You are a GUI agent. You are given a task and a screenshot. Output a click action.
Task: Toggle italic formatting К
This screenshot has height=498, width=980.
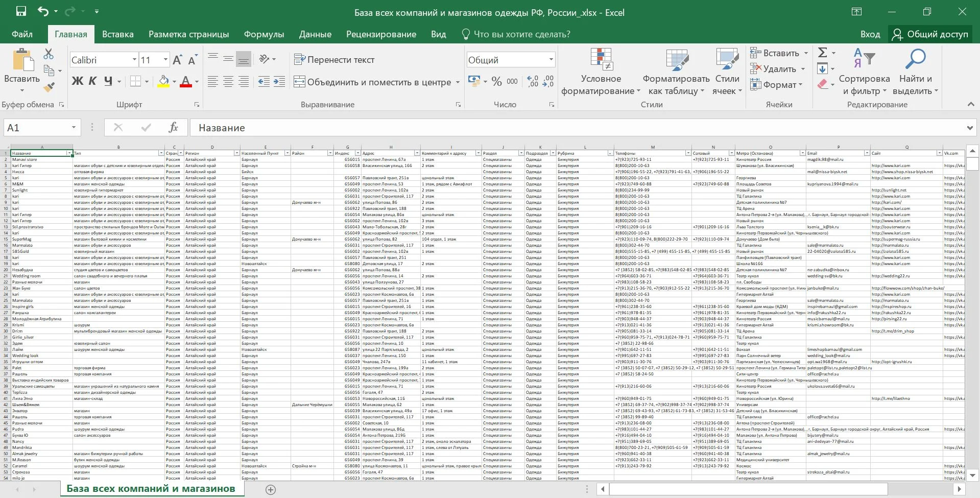(x=92, y=81)
